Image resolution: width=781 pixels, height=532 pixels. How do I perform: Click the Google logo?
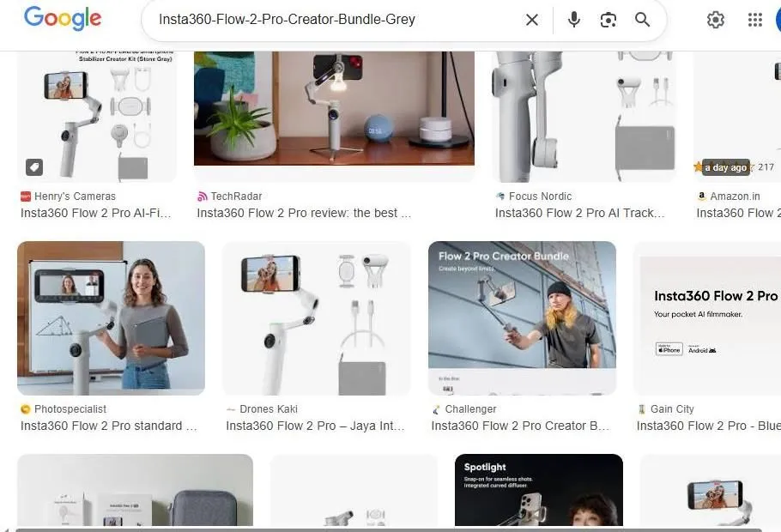pos(63,18)
